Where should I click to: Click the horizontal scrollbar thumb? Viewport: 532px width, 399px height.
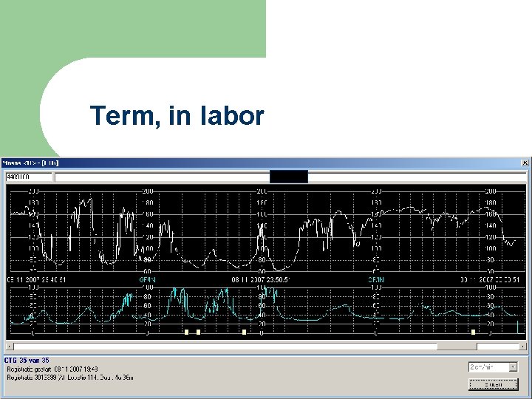[x=457, y=347]
